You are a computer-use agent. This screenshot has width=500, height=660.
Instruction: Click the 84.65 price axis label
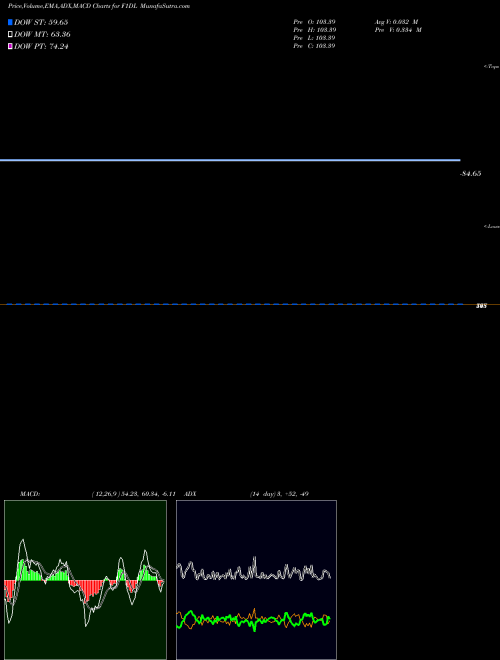[x=471, y=173]
